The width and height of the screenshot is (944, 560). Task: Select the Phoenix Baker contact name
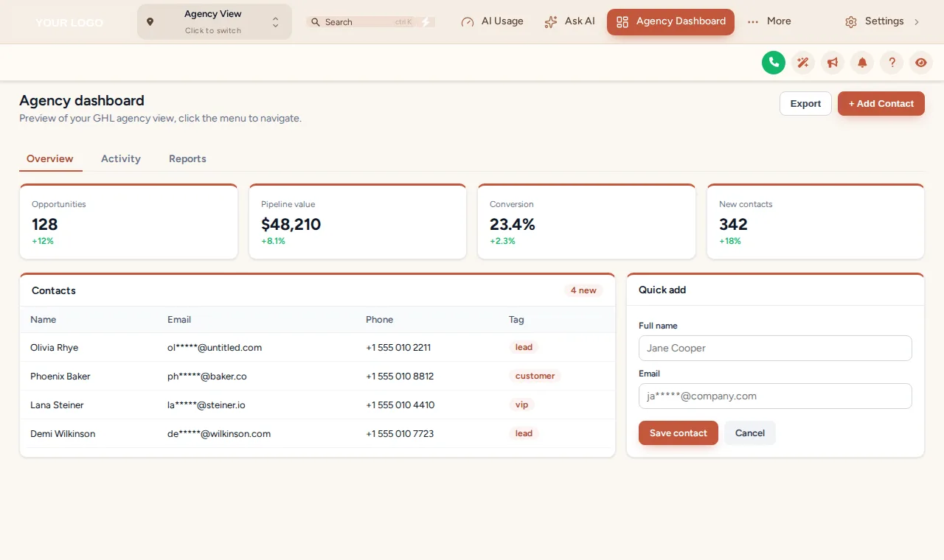pos(60,377)
